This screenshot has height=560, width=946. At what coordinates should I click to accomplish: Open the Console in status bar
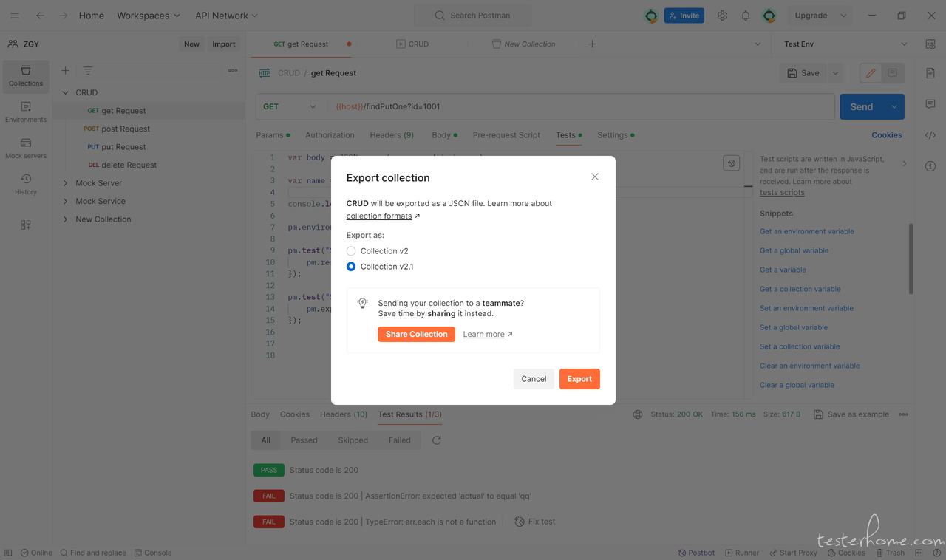152,553
